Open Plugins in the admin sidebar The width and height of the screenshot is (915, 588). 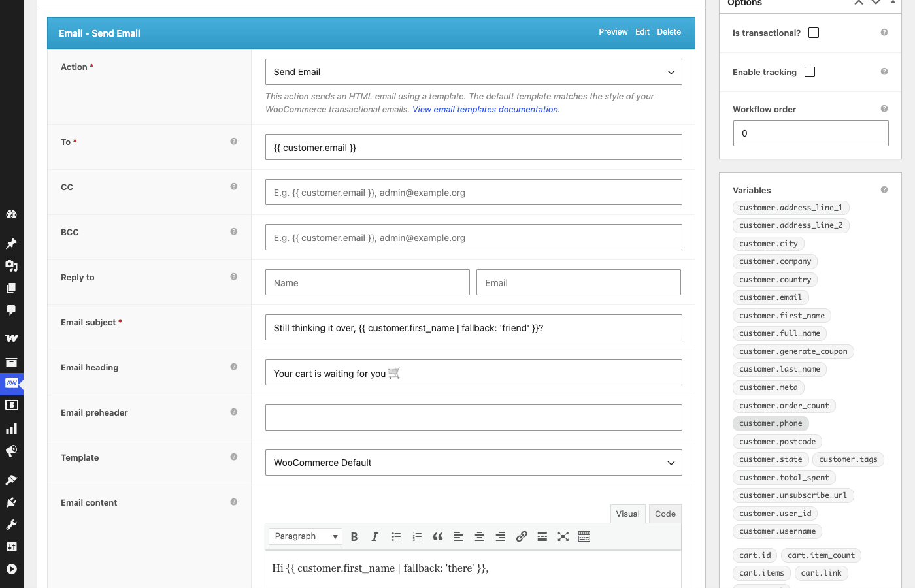coord(11,502)
